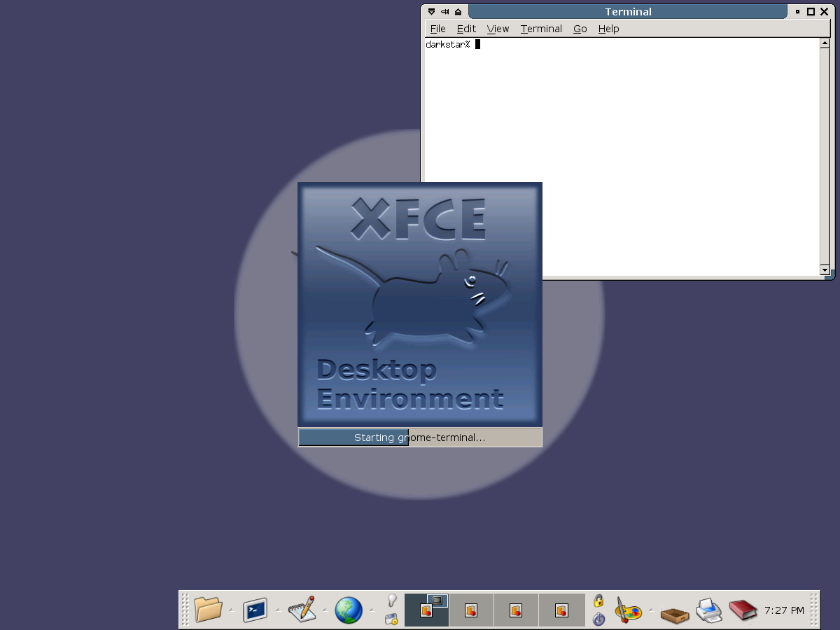Click the 'Starting gnome-terminal...' progress bar

point(420,437)
